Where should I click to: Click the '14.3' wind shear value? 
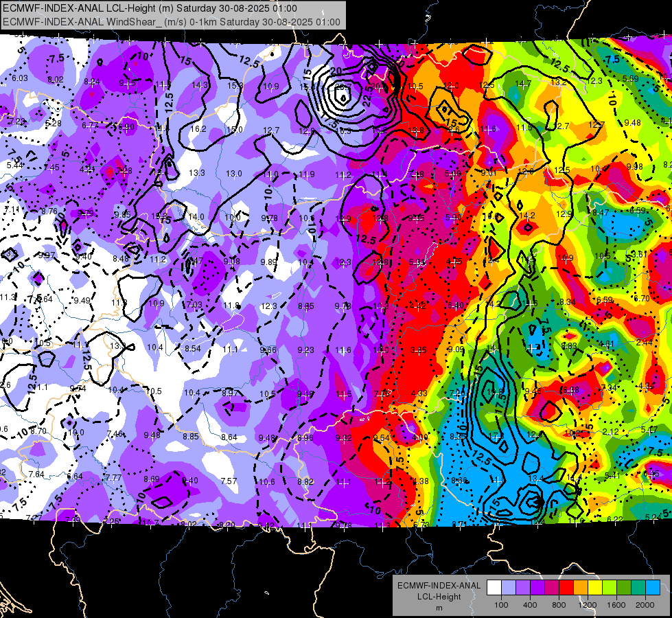pyautogui.click(x=200, y=85)
